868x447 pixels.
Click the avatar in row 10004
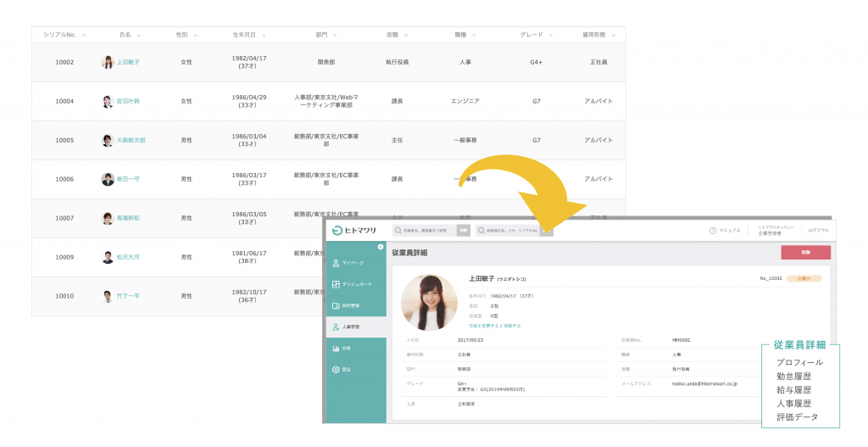pyautogui.click(x=108, y=102)
